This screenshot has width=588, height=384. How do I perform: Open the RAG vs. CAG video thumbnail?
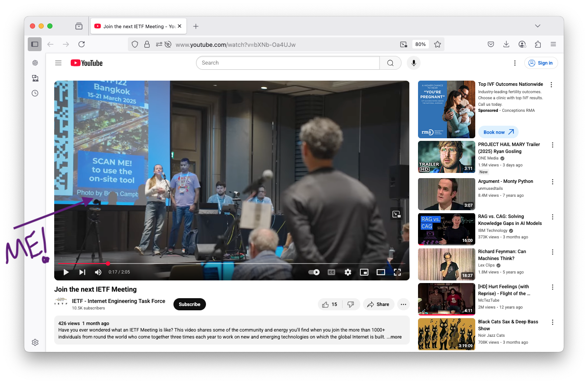[x=447, y=229]
